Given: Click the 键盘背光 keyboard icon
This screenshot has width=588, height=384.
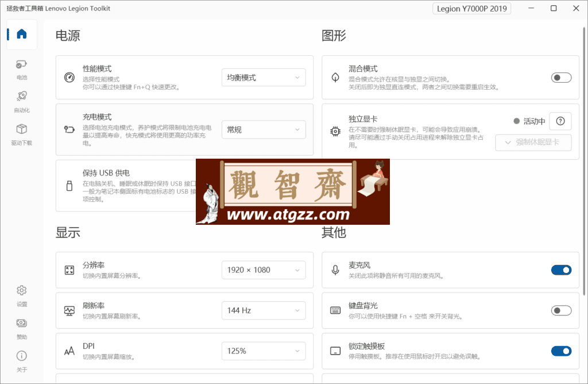Looking at the screenshot, I should coord(335,310).
